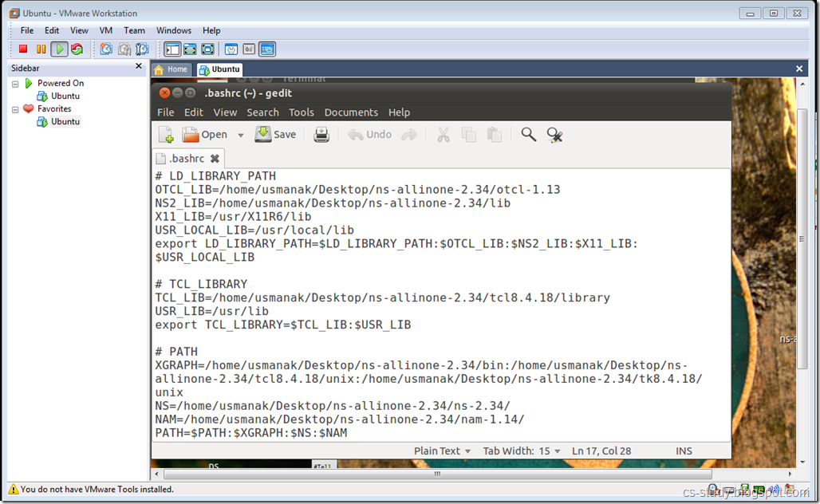Open gedit Search menu
Viewport: 820px width, 504px height.
tap(263, 112)
